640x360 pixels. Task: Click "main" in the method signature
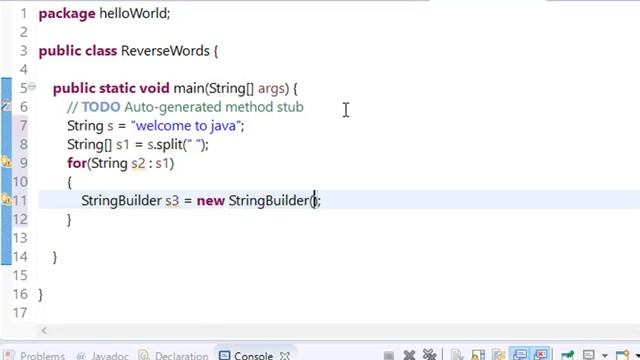click(189, 88)
